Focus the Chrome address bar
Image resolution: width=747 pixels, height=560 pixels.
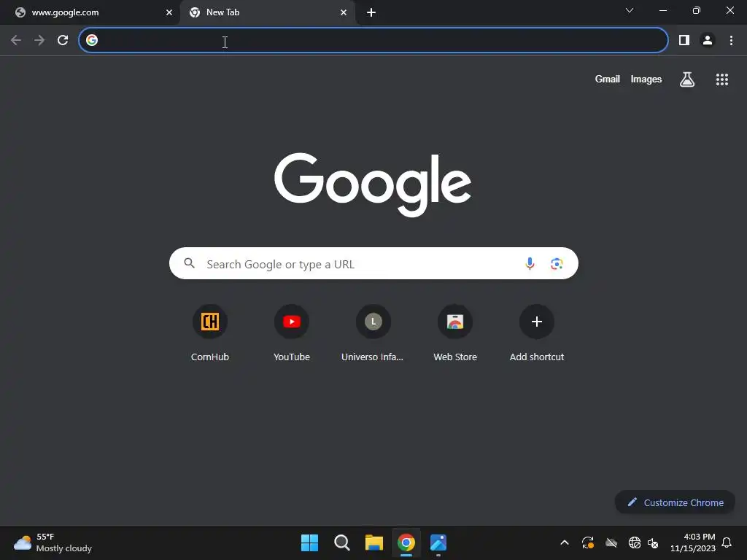coord(373,41)
